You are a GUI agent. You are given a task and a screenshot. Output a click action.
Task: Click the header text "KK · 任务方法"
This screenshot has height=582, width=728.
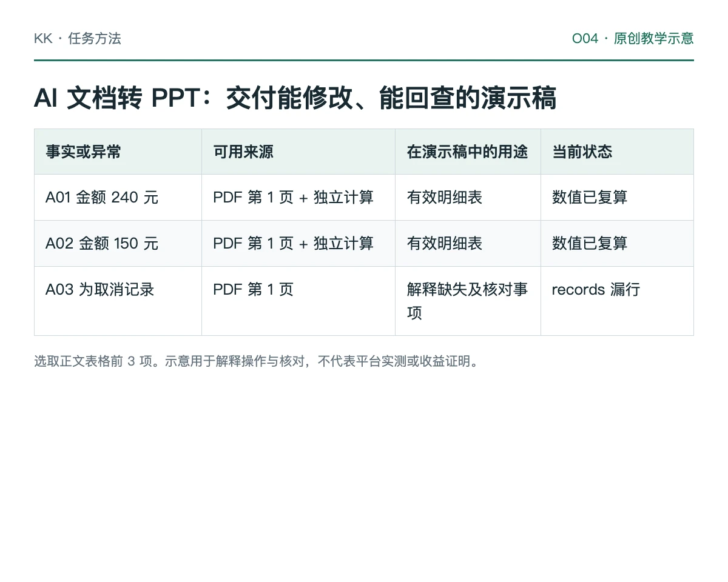78,39
